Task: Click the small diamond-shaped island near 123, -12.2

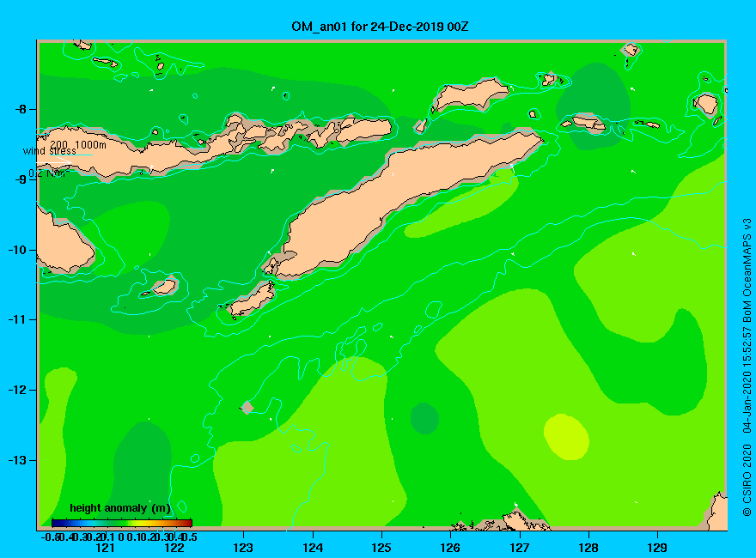Action: (x=247, y=408)
